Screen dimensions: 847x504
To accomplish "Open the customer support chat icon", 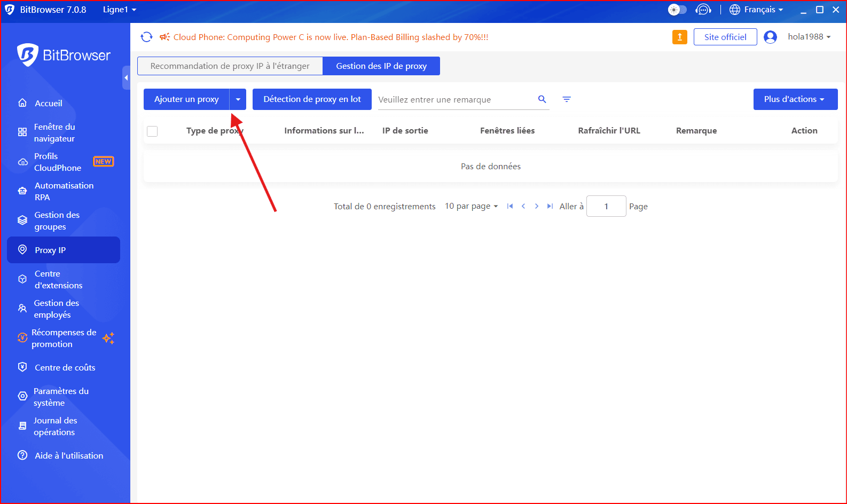I will [x=703, y=10].
